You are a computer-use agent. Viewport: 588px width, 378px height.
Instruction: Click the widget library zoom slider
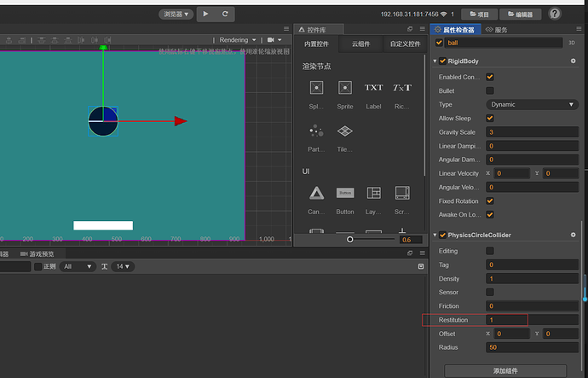point(350,240)
